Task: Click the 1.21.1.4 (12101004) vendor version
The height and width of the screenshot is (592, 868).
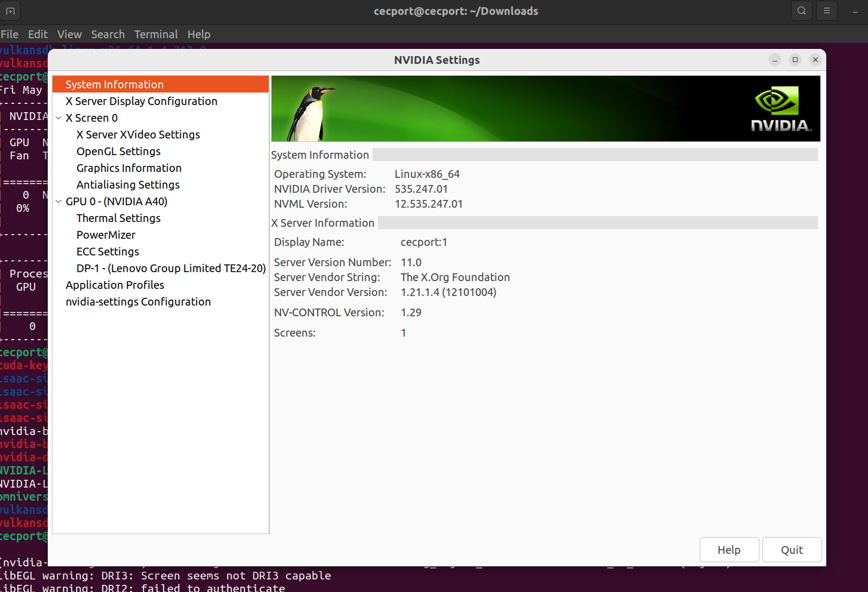Action: point(448,292)
